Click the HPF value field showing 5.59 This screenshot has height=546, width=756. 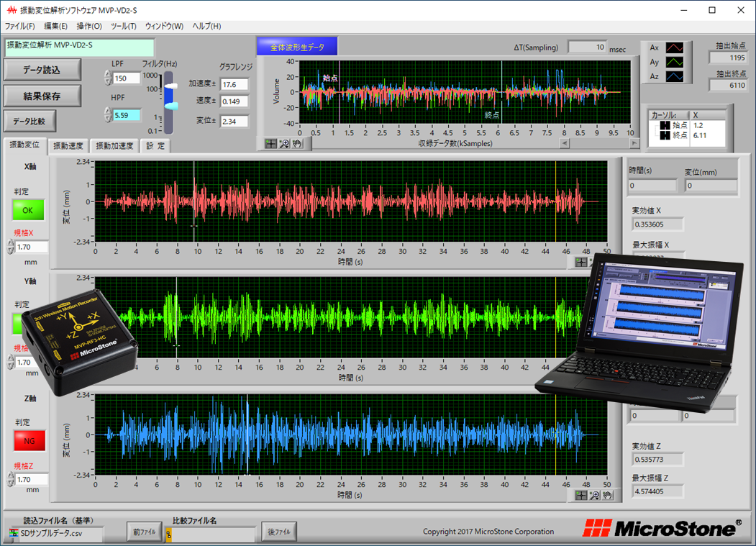point(127,115)
